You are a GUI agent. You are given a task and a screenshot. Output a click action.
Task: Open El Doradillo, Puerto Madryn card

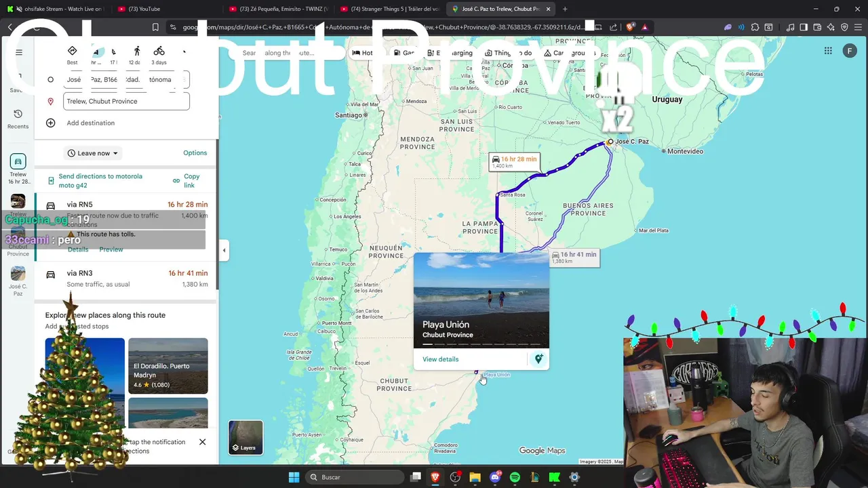click(x=168, y=366)
